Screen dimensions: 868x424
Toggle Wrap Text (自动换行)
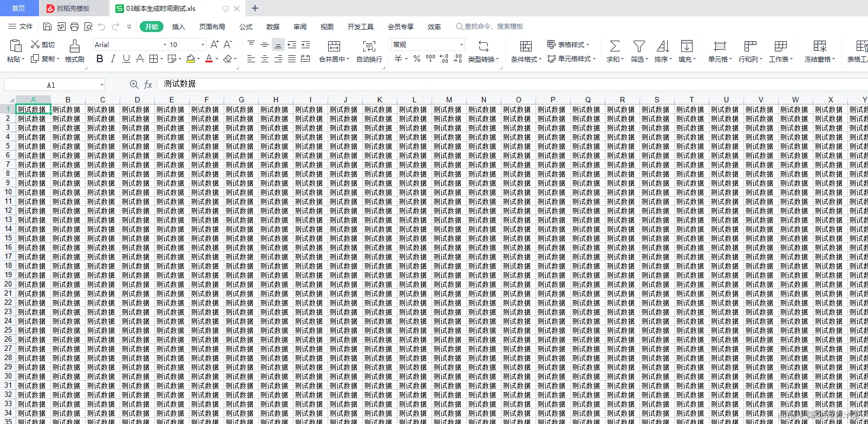(x=369, y=51)
